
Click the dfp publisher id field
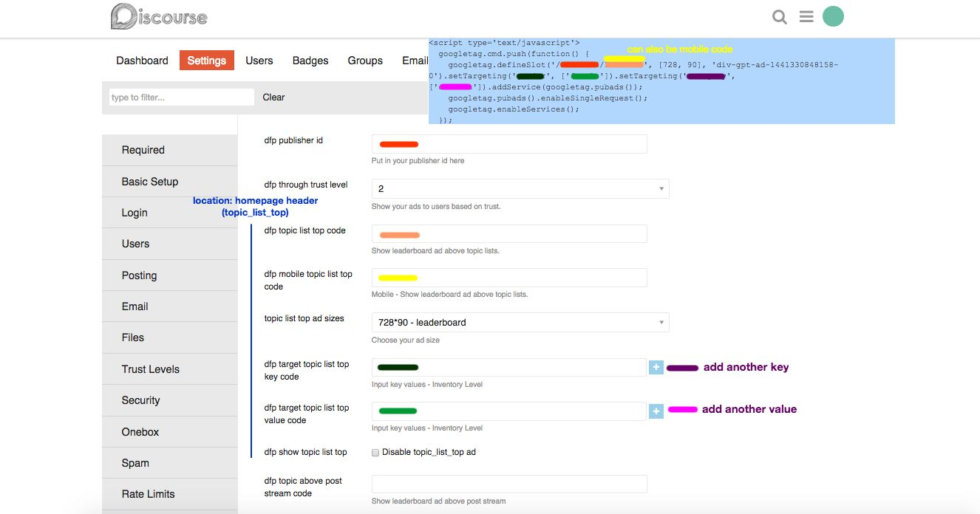509,144
